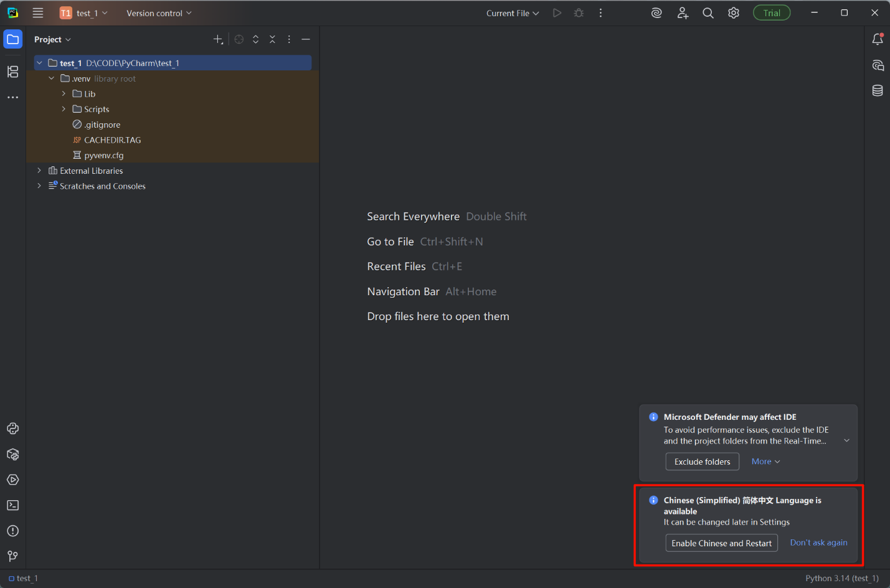The image size is (890, 588).
Task: Select opened file in Project tree
Action: coord(239,39)
